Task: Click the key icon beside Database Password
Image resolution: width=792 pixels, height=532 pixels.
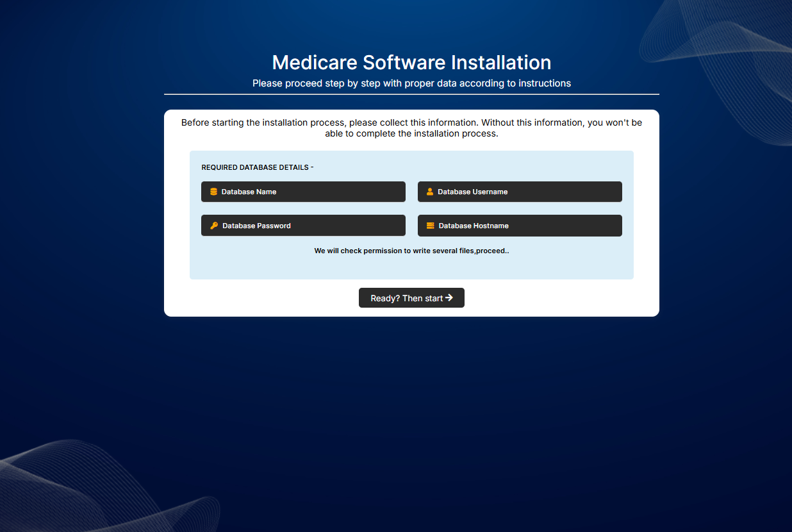Action: [214, 226]
